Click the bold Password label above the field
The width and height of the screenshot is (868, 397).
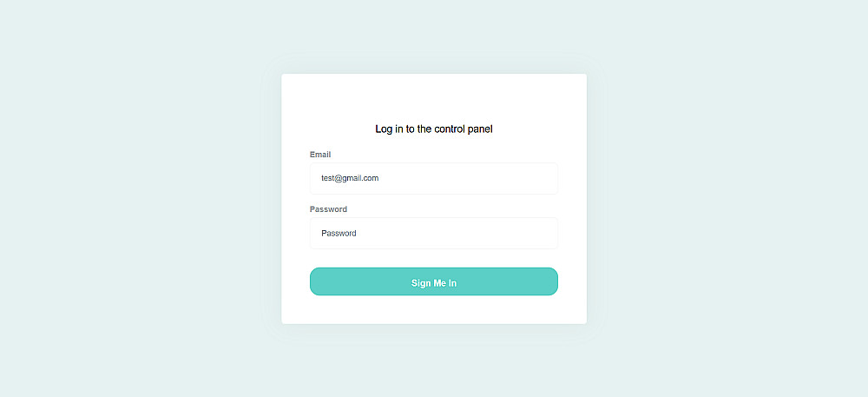328,209
